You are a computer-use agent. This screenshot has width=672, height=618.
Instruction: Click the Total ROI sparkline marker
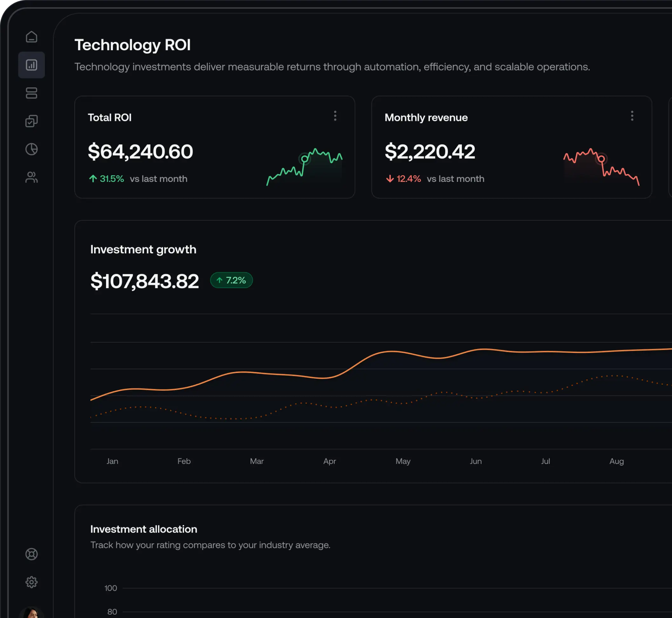pyautogui.click(x=304, y=159)
